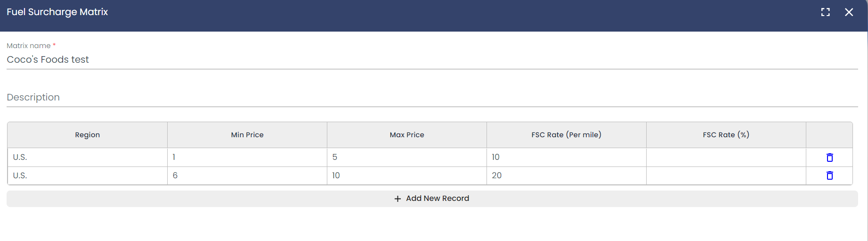Click empty FSC Rate (%) cell, second row
This screenshot has width=868, height=241.
tap(726, 175)
